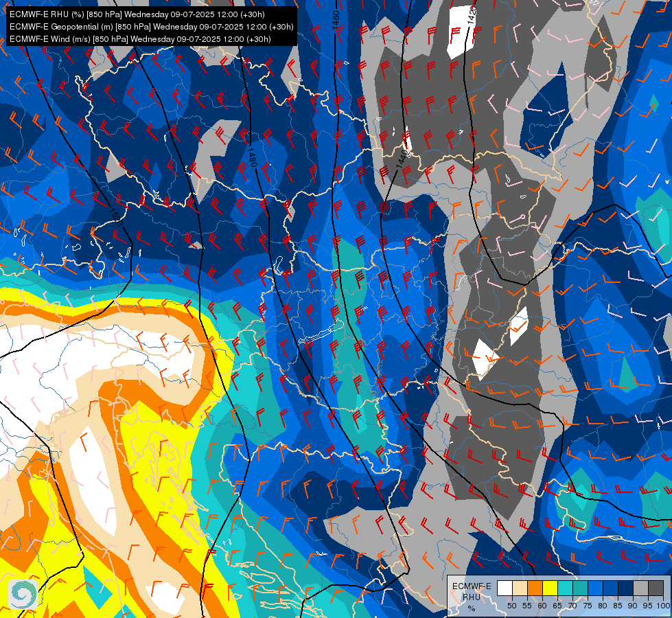The image size is (672, 618).
Task: Pick the orange 55-60 legend swatch
Action: [535, 588]
